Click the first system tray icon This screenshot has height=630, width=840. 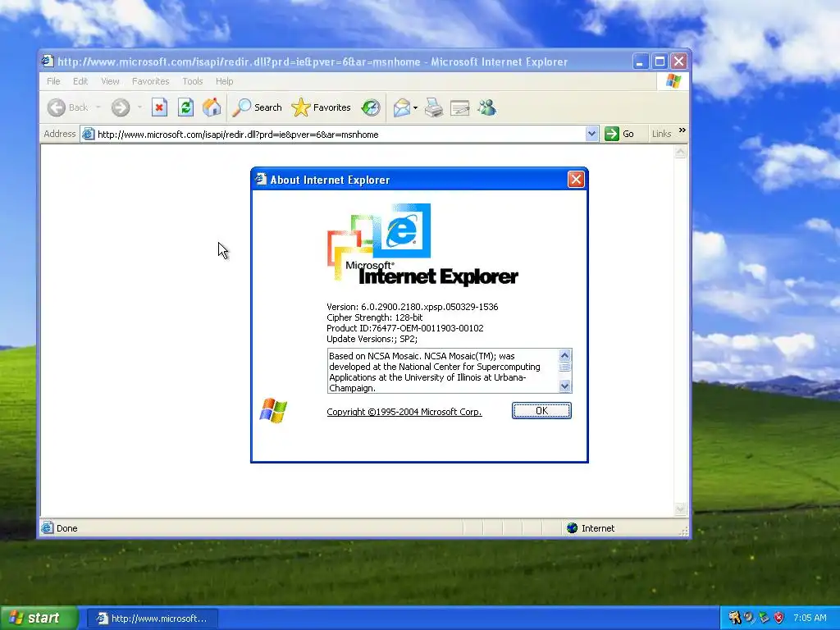pos(734,619)
